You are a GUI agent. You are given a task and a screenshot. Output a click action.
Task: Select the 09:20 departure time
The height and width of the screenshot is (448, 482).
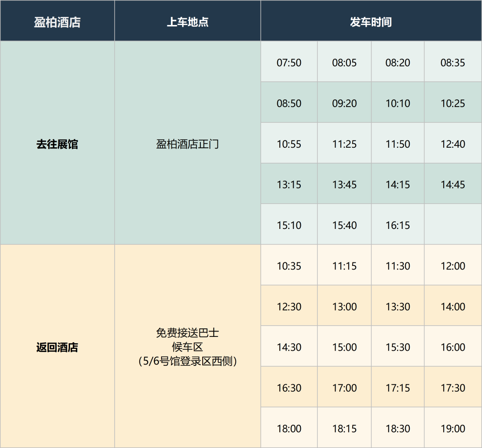pyautogui.click(x=344, y=102)
